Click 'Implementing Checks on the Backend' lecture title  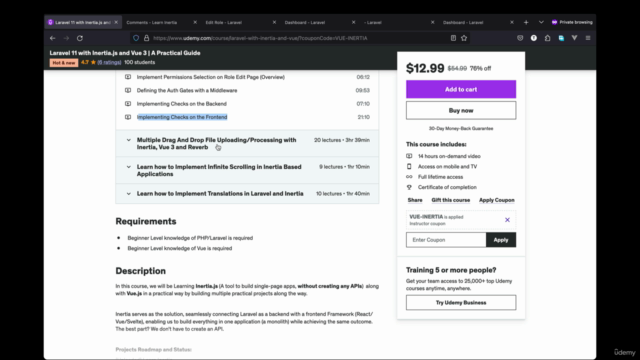[x=182, y=104]
